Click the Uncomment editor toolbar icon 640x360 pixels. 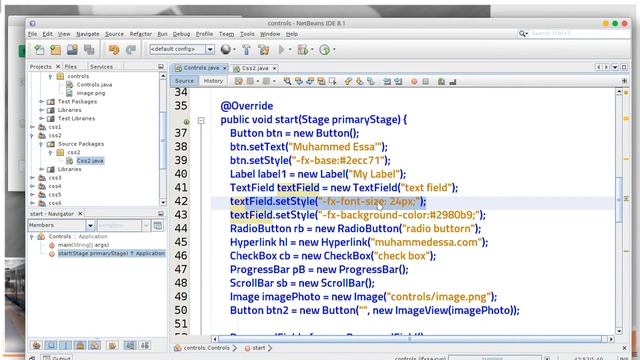453,82
